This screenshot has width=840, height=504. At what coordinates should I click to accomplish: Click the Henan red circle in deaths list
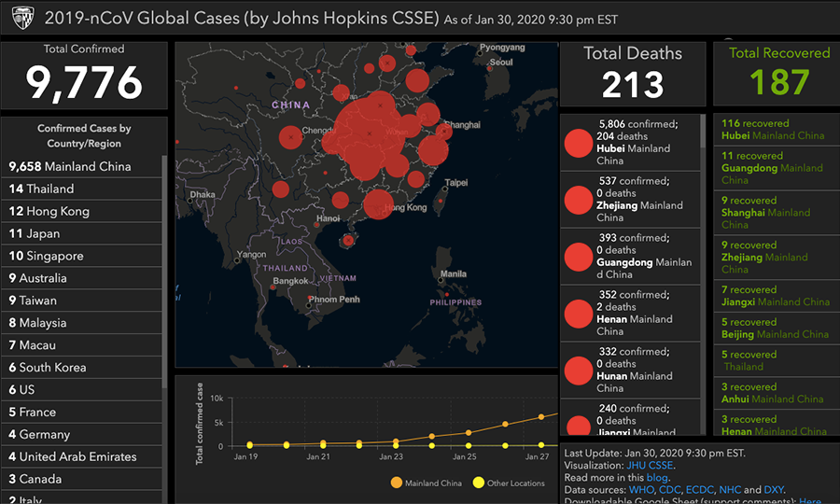579,314
